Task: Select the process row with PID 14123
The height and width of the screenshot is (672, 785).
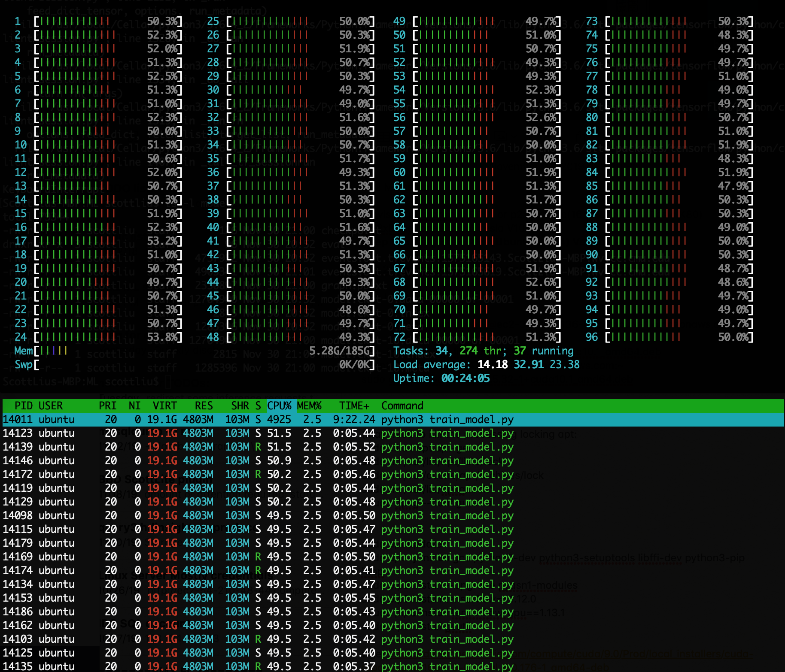Action: [392, 433]
